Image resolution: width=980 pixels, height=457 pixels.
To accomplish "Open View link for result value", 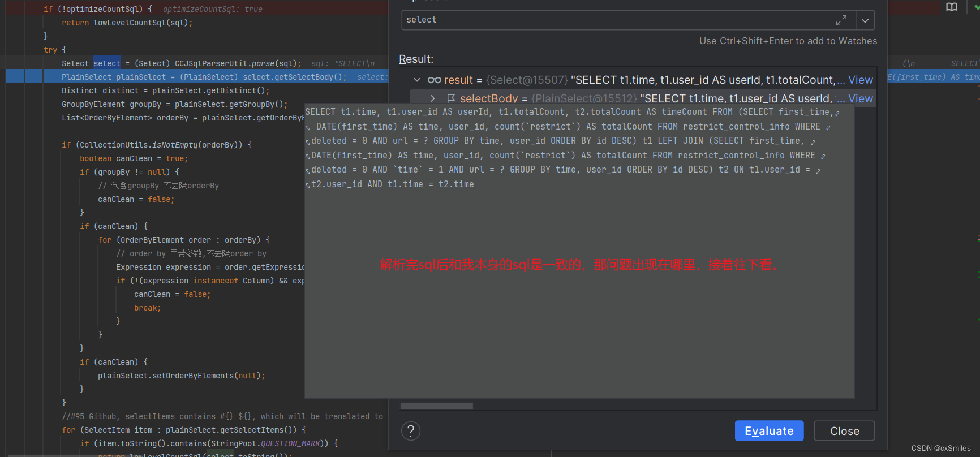I will [861, 80].
